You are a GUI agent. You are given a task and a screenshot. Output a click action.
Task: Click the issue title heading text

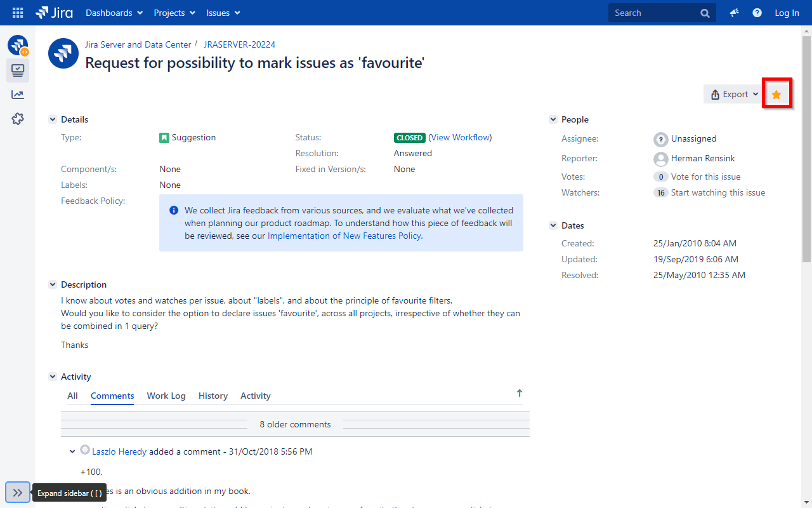(255, 62)
